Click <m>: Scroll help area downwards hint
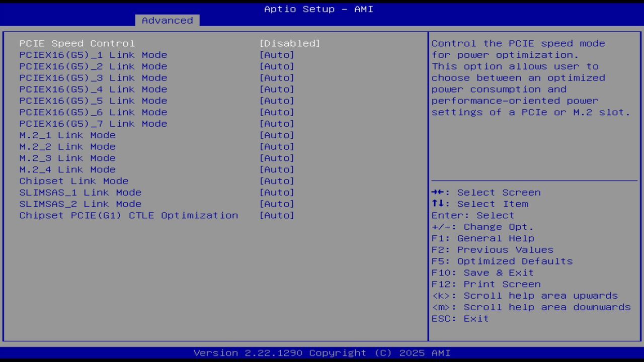This screenshot has height=362, width=644. point(531,307)
